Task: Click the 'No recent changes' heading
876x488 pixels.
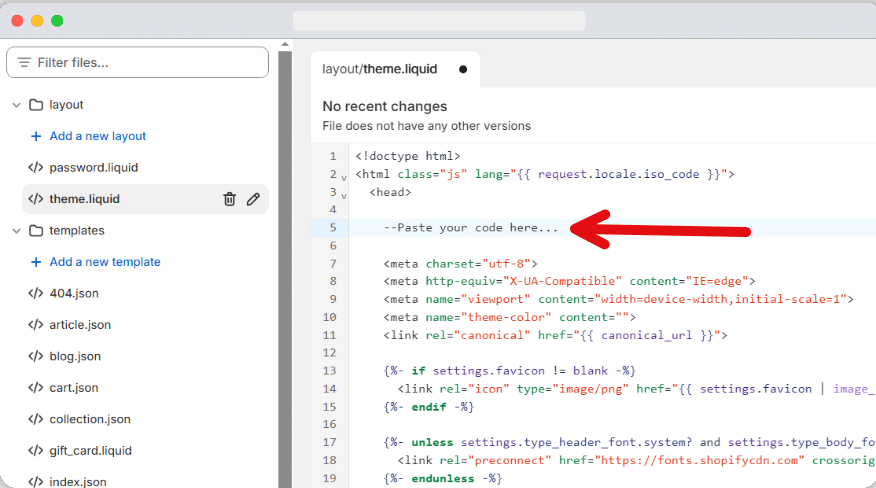Action: pos(385,106)
